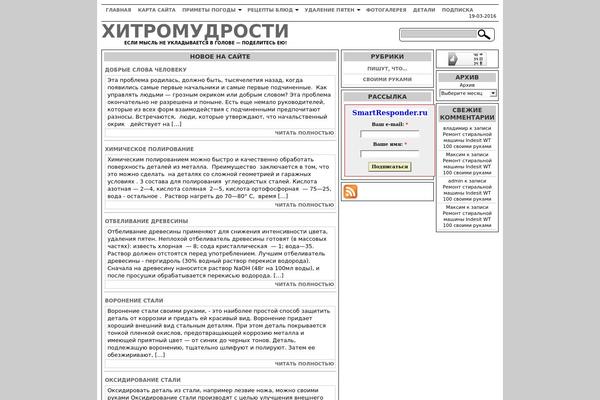Screen dimensions: 600x400
Task: Click the Ваш e-mail input field
Action: pos(390,134)
